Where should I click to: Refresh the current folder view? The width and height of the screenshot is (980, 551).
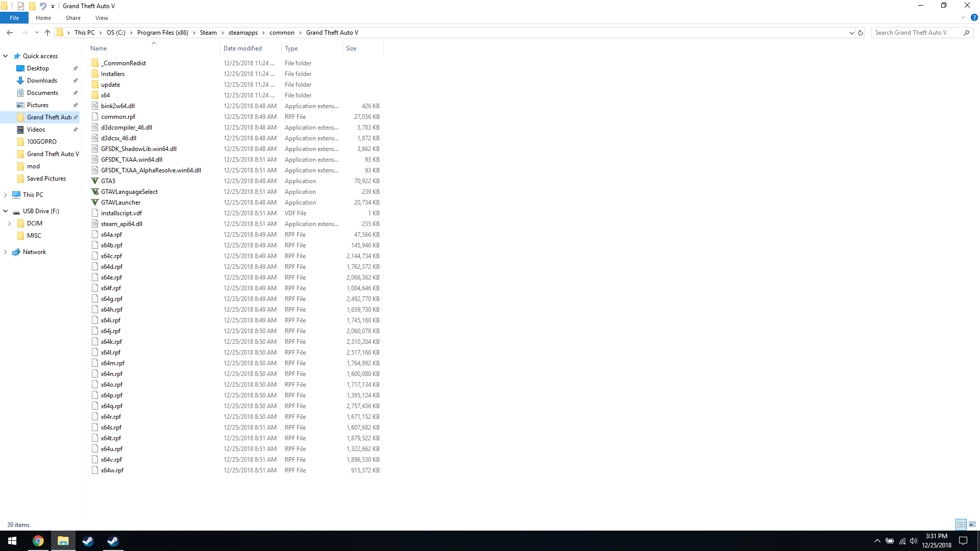(861, 33)
